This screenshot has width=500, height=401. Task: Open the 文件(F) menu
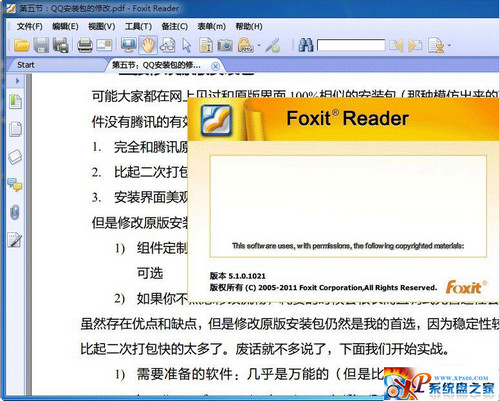click(30, 26)
